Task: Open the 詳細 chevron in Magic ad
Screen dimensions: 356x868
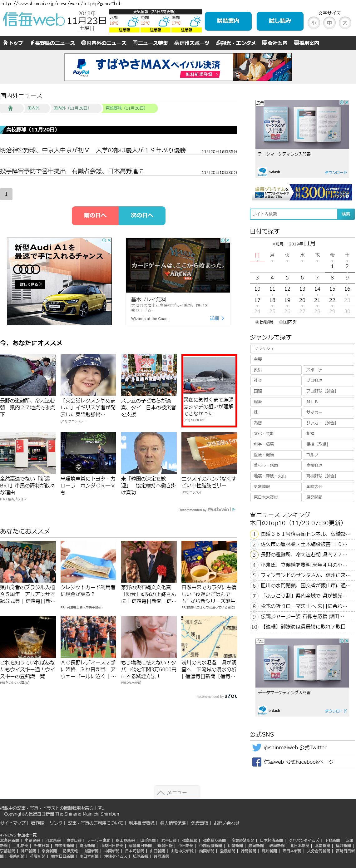Action: pos(222,318)
